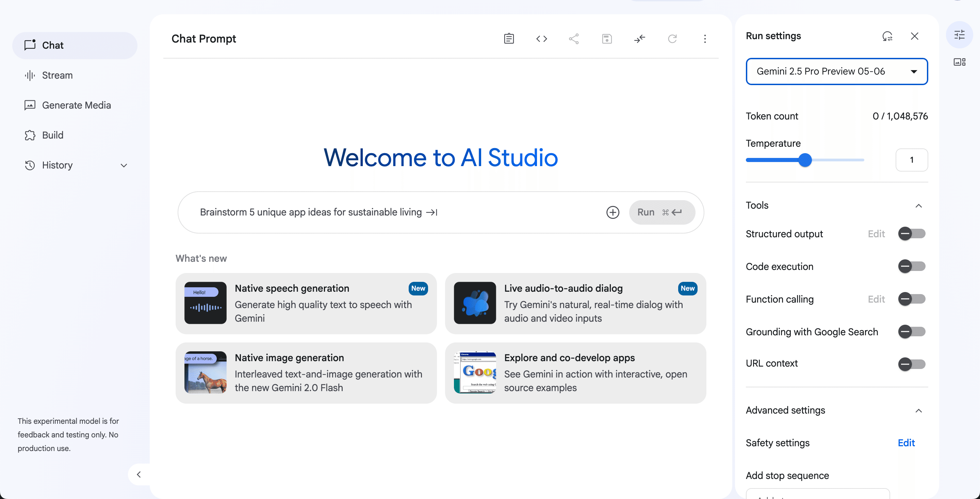This screenshot has height=499, width=980.
Task: Click the clear chat refresh icon
Action: 672,38
